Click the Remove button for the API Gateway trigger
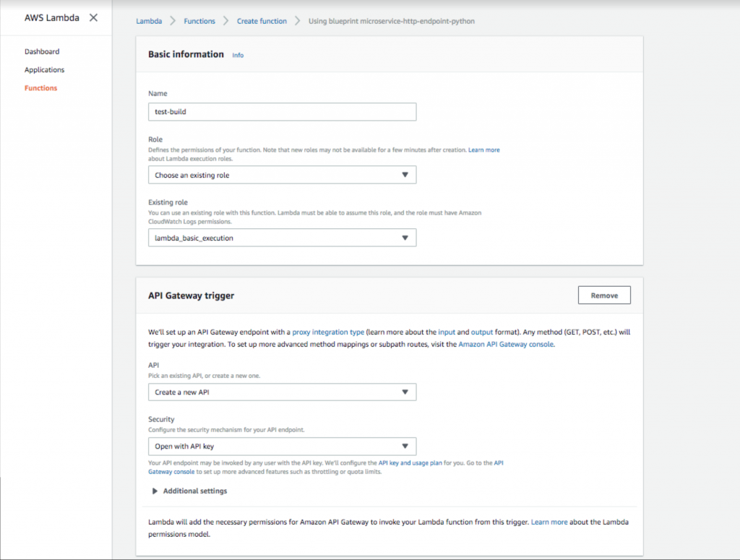Screen dimensions: 740x560 (x=604, y=295)
